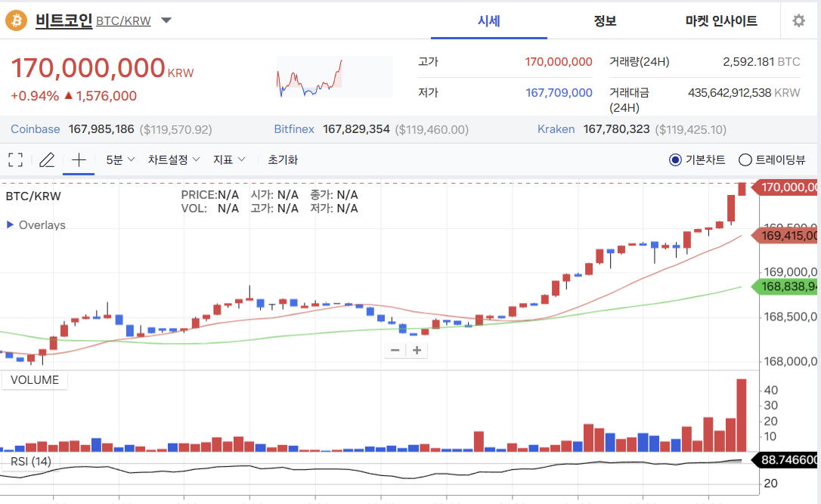The height and width of the screenshot is (504, 821).
Task: Zoom in chart with plus button
Action: tap(417, 350)
